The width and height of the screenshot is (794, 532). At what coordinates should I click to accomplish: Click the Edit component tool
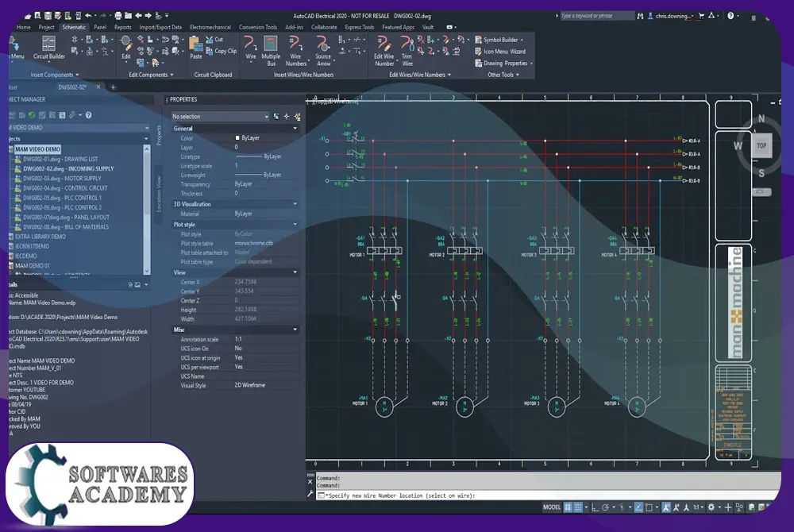[126, 48]
